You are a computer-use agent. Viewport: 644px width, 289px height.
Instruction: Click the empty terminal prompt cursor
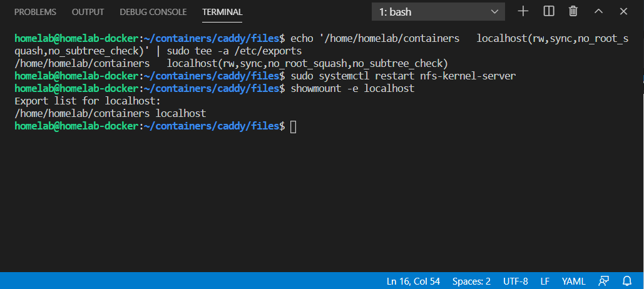(293, 126)
